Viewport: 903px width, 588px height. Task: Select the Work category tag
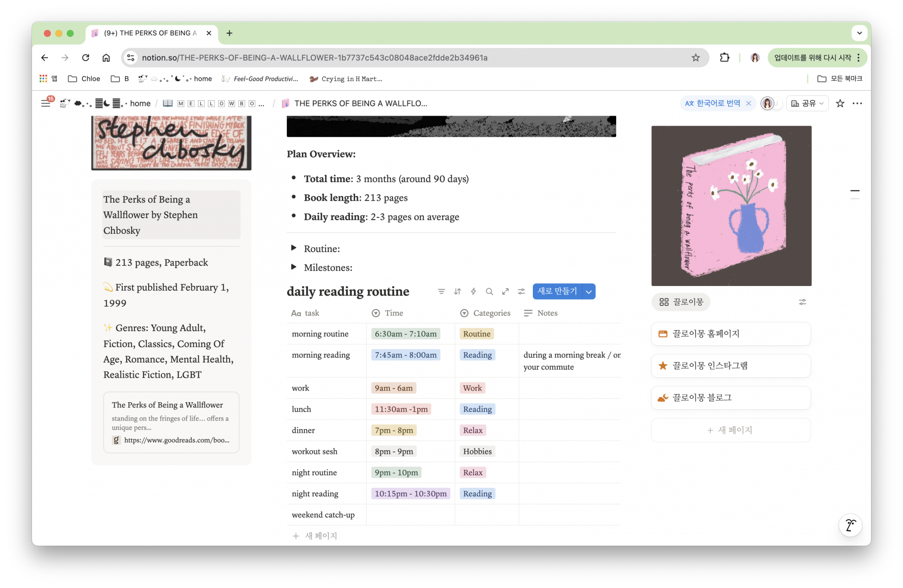coord(472,388)
